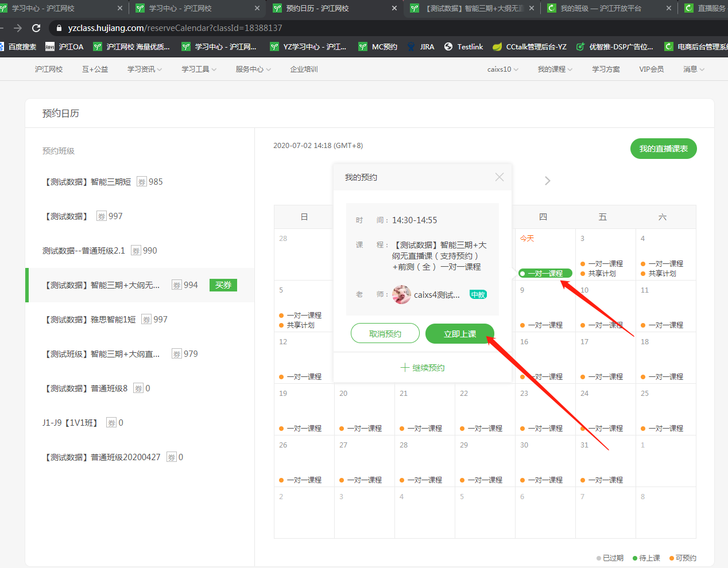Image resolution: width=728 pixels, height=568 pixels.
Task: Select today's green 一对一课程 entry
Action: tap(545, 274)
